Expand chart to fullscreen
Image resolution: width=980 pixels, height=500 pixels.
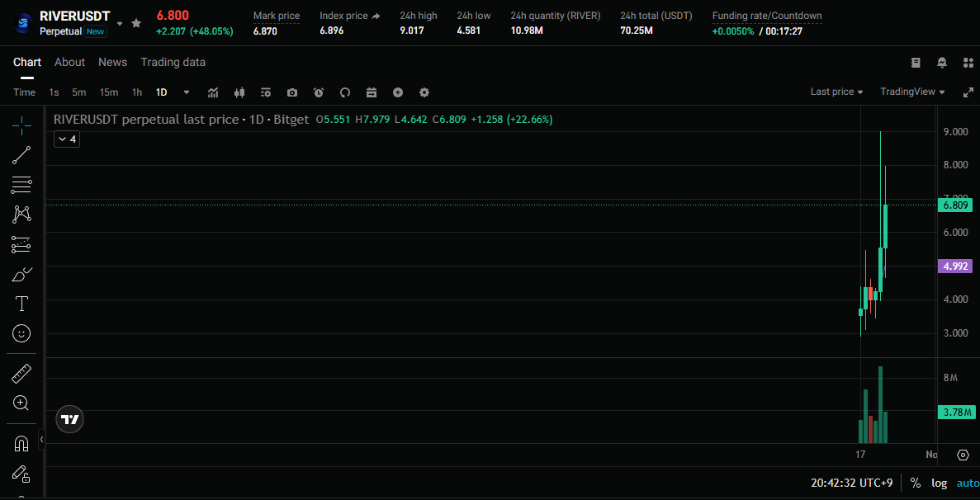(x=968, y=92)
